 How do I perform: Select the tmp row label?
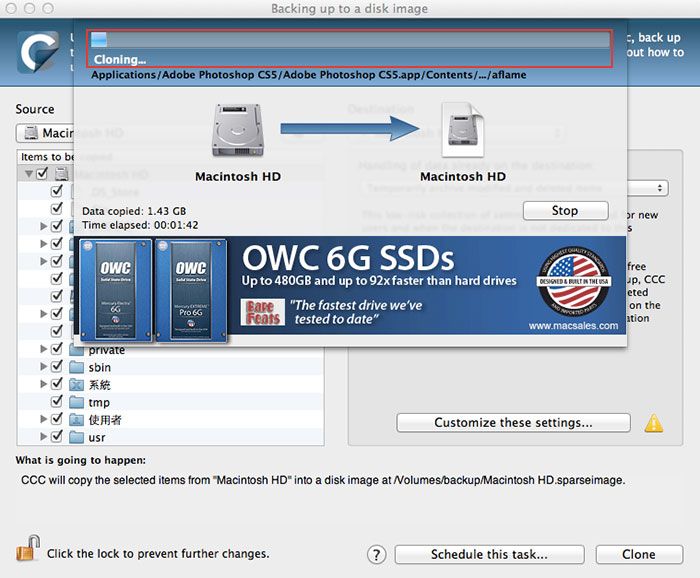point(99,403)
